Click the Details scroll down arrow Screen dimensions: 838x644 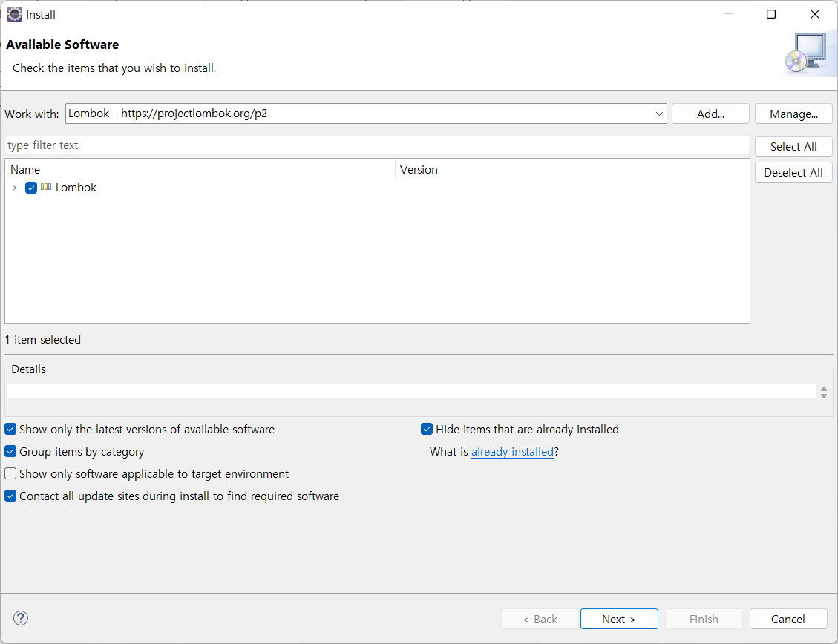[824, 395]
